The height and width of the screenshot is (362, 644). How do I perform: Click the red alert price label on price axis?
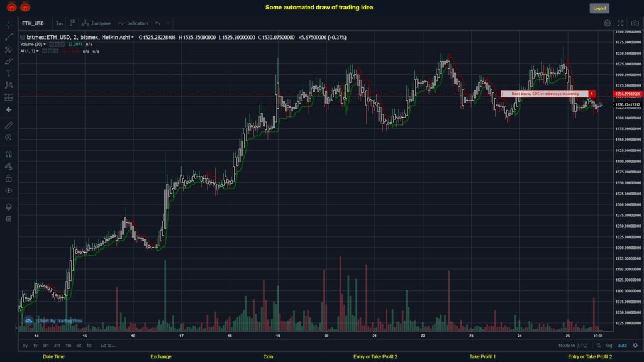[628, 94]
